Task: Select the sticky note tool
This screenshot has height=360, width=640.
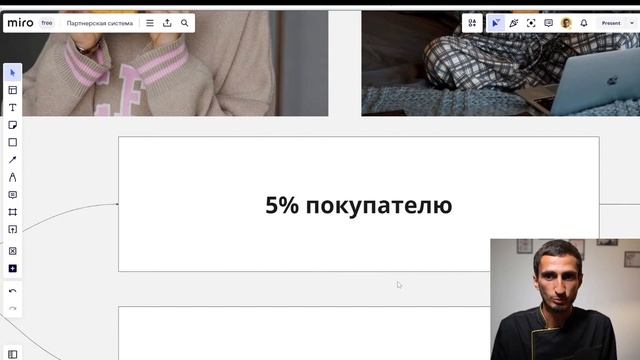Action: click(x=13, y=125)
